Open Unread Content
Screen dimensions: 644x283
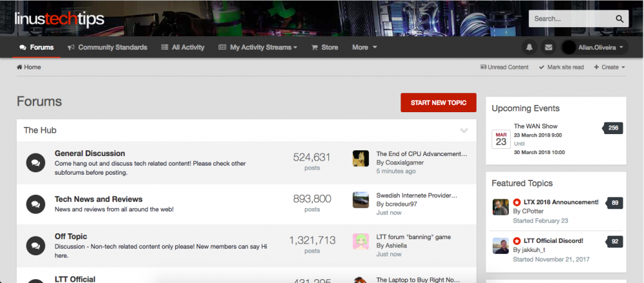504,67
